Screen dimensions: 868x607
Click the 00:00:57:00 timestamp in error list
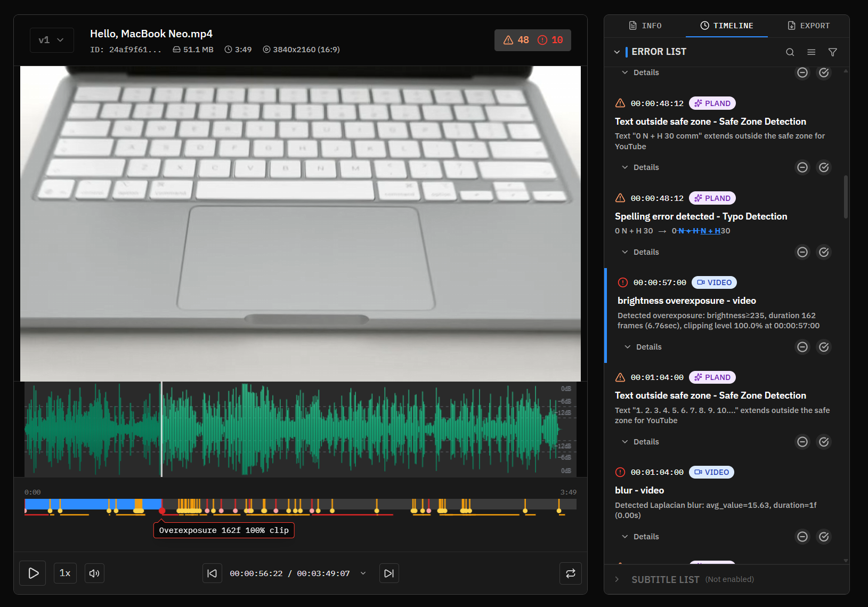[x=660, y=282]
